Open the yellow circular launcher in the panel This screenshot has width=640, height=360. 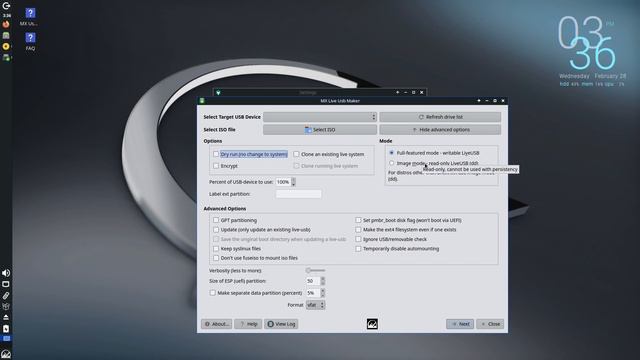pos(6,47)
